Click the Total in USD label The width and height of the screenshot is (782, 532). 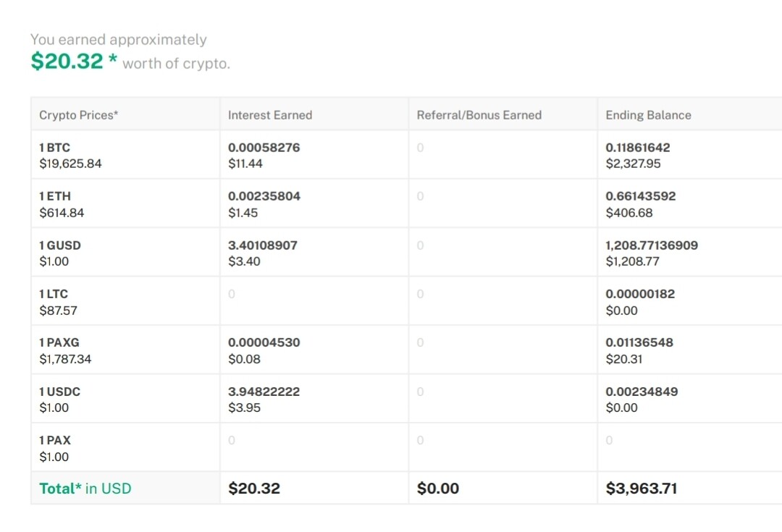coord(85,488)
